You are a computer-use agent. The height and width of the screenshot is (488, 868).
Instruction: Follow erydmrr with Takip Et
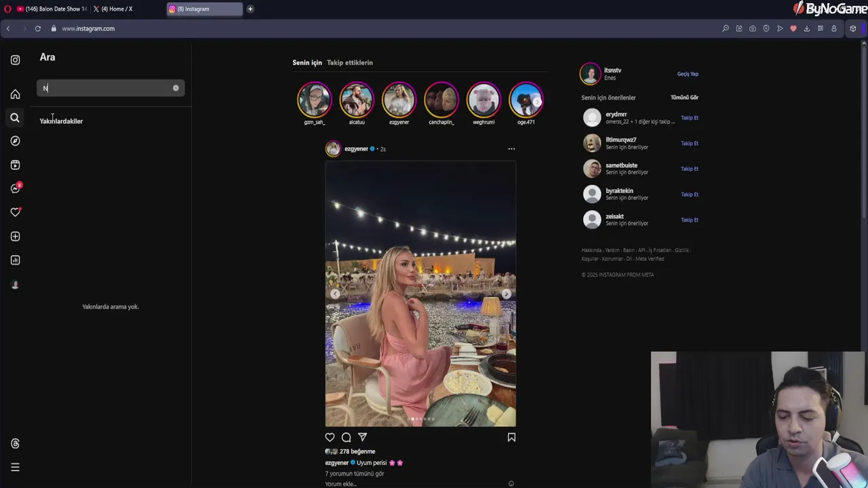690,118
